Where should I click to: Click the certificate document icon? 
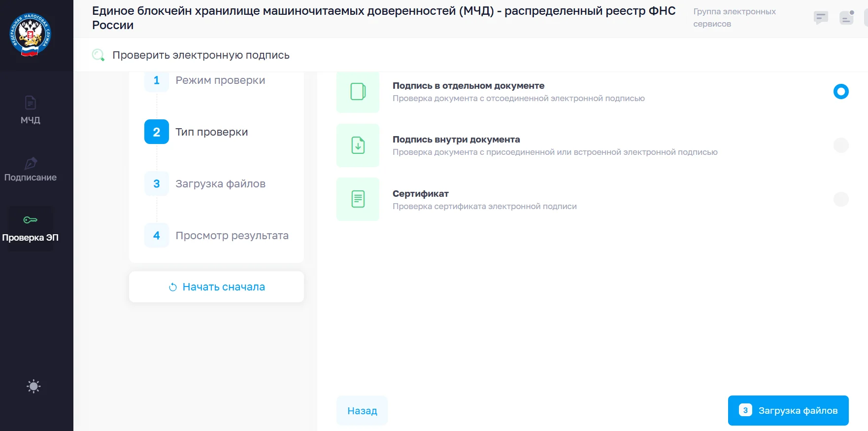(x=358, y=199)
